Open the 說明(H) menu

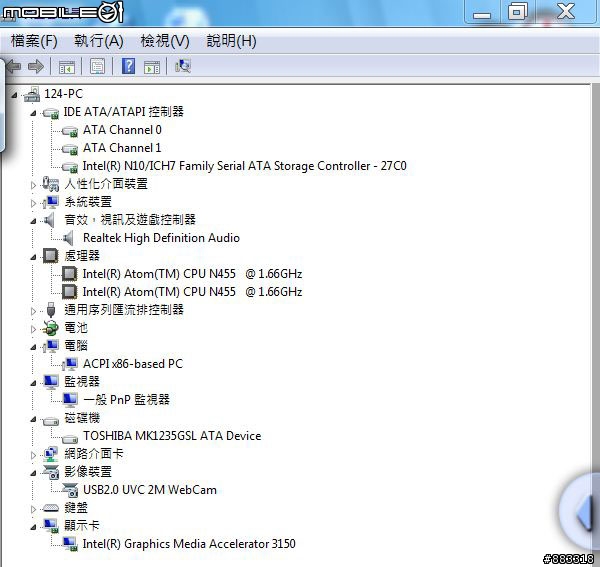tap(232, 41)
